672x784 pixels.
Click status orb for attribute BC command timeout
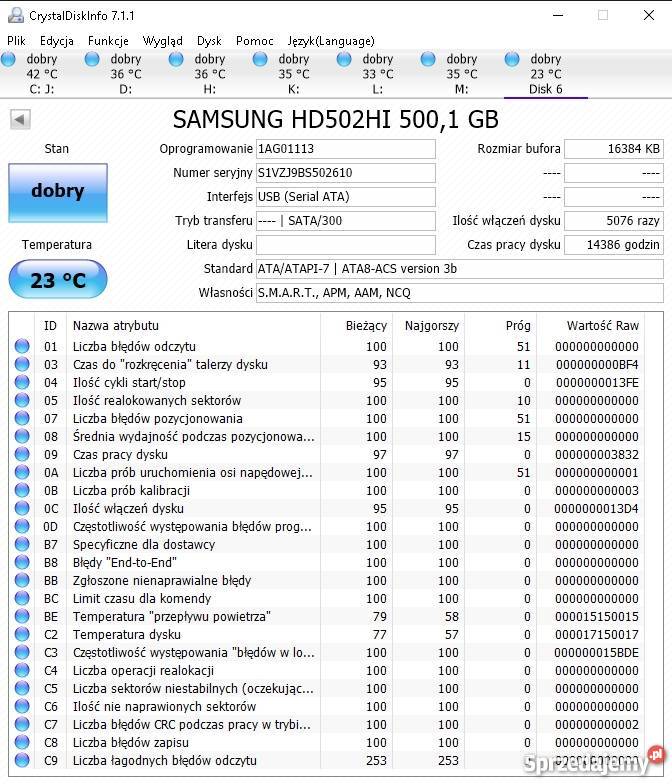22,598
